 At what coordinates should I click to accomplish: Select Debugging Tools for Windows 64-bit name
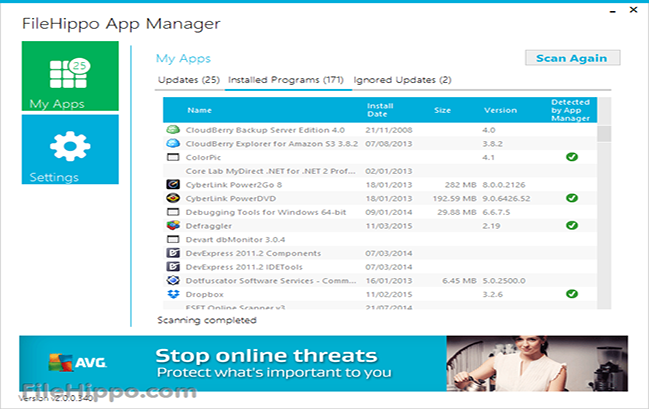pyautogui.click(x=266, y=212)
